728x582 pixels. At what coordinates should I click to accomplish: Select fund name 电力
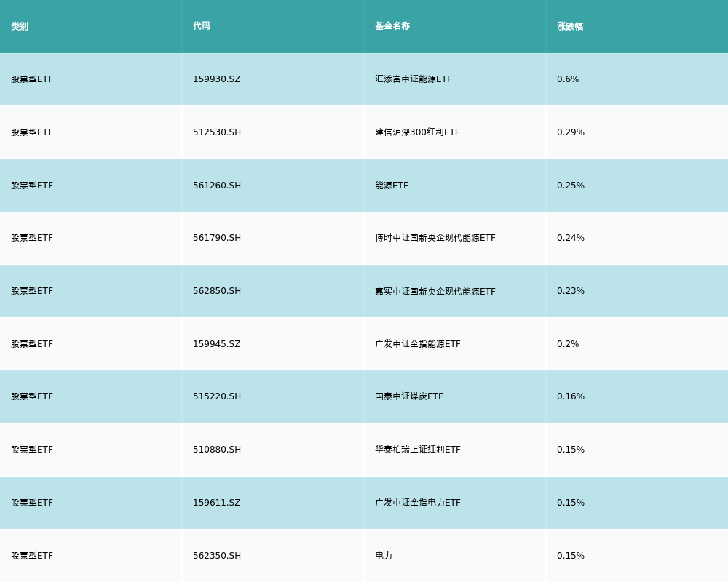click(x=384, y=556)
